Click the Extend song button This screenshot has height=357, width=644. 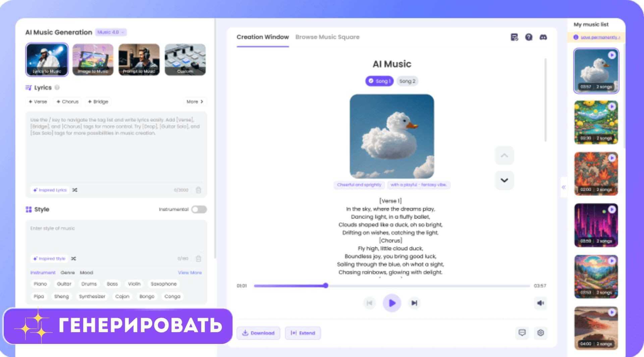coord(303,333)
